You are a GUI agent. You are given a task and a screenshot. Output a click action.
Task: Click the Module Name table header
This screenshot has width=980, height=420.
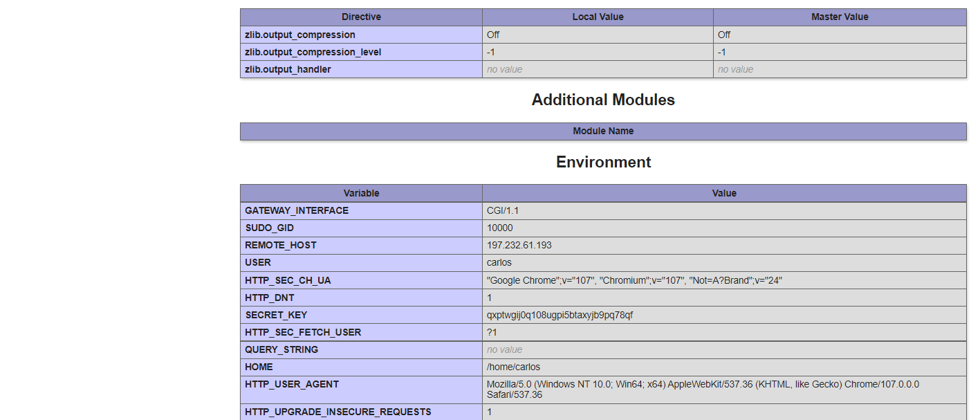pos(603,131)
